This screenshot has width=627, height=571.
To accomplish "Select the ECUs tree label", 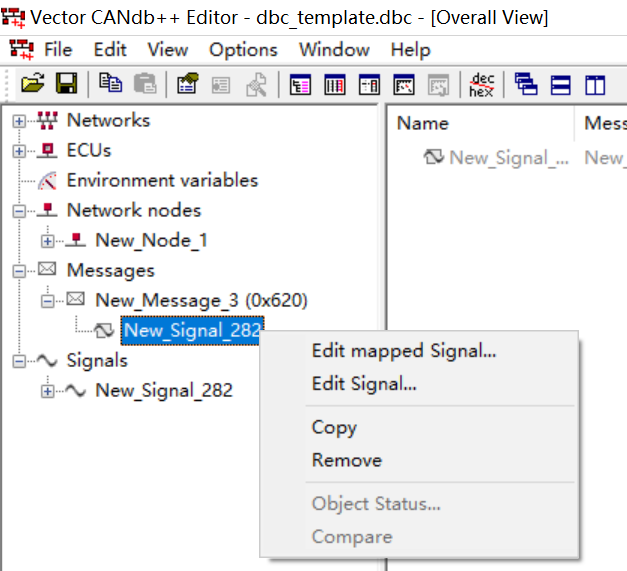I will [89, 151].
